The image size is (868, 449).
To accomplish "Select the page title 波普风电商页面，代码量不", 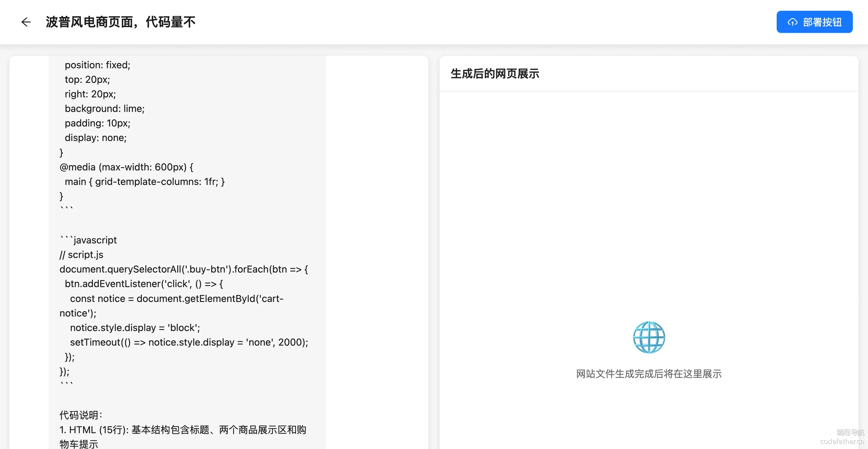I will click(x=121, y=22).
